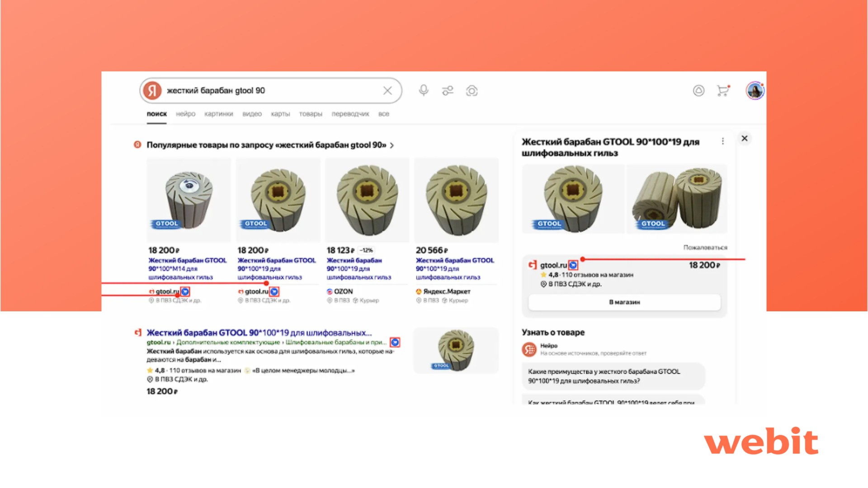
Task: Click the Neuro assistant icon
Action: pos(529,349)
